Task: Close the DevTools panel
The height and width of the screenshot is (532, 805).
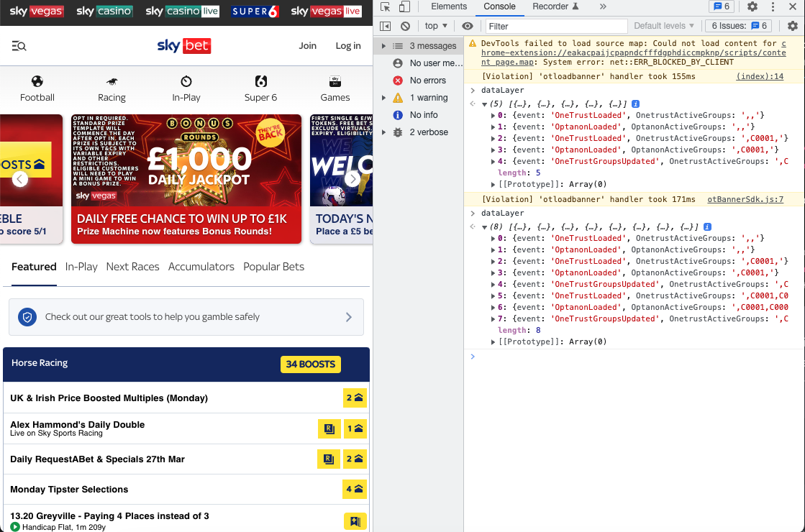Action: pyautogui.click(x=793, y=6)
